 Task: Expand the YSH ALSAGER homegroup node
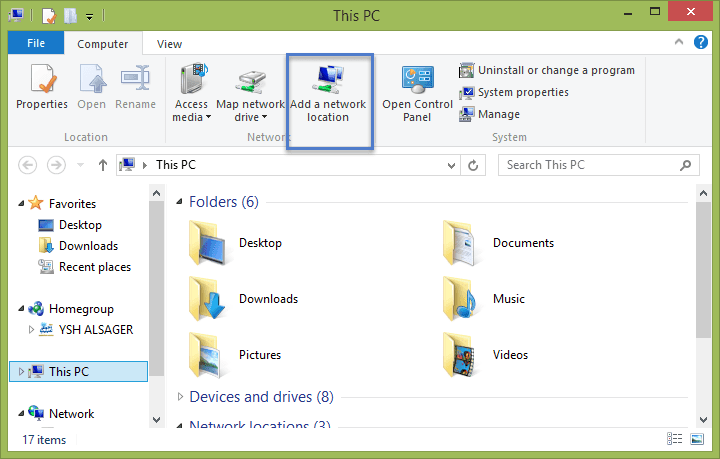(31, 330)
